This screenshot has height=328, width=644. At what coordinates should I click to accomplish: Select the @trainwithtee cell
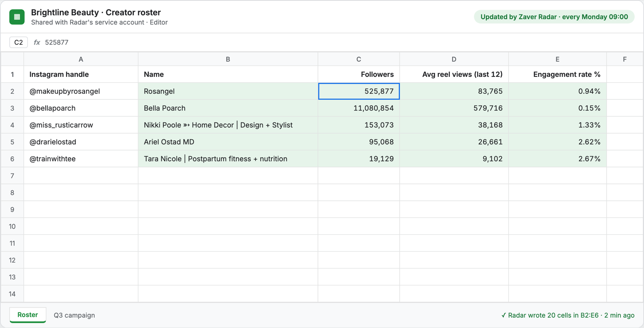click(x=81, y=159)
